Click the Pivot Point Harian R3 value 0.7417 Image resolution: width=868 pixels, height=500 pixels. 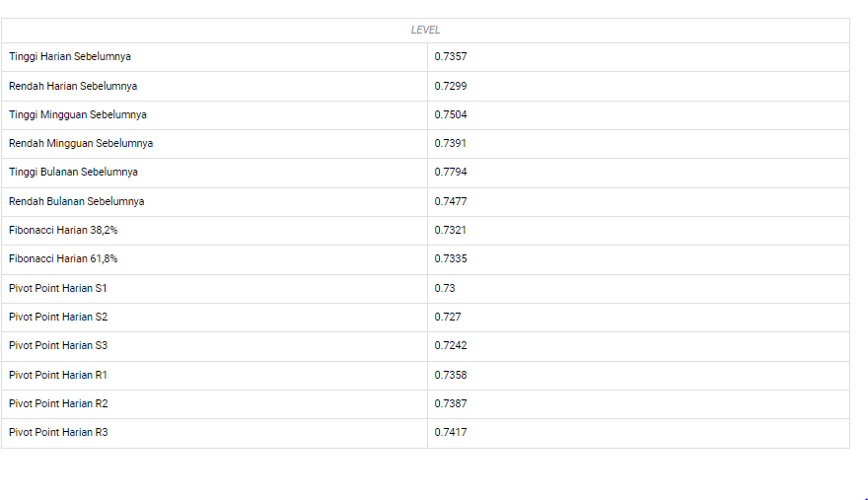(451, 432)
